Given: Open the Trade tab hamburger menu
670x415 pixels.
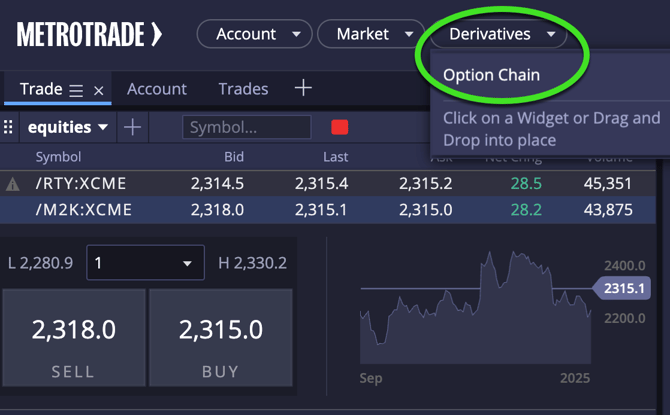Looking at the screenshot, I should 76,90.
